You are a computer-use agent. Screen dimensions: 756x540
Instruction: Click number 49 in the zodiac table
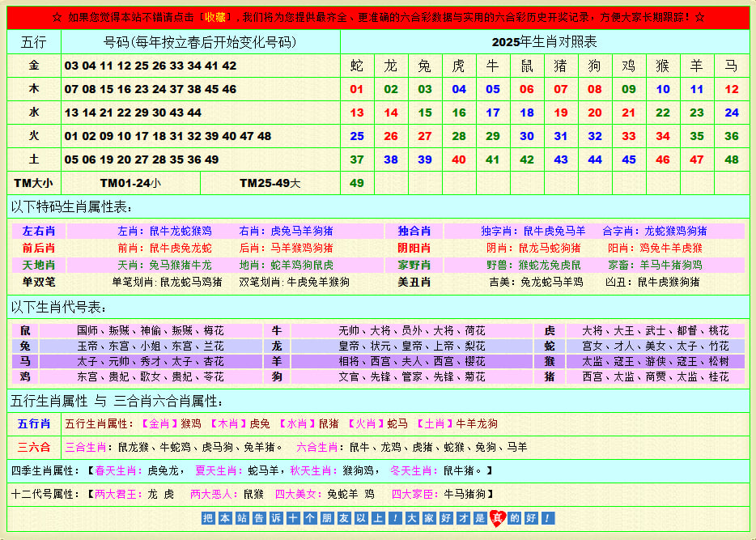[x=357, y=183]
